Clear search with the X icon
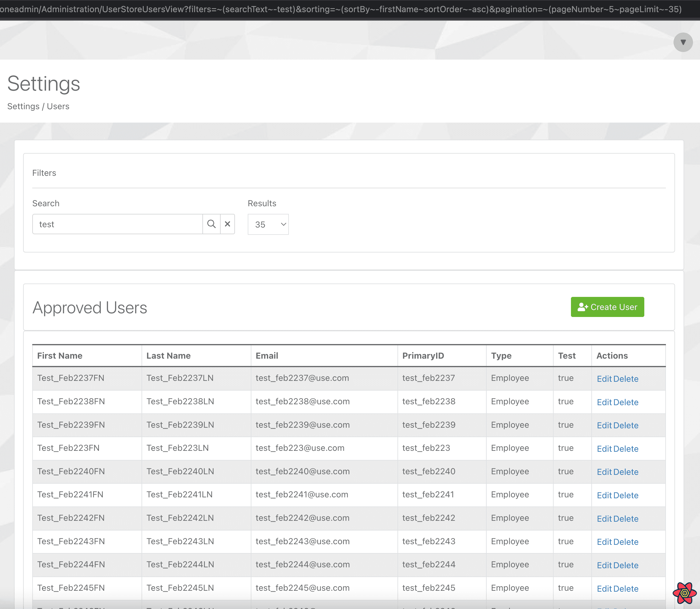The height and width of the screenshot is (609, 700). (227, 224)
